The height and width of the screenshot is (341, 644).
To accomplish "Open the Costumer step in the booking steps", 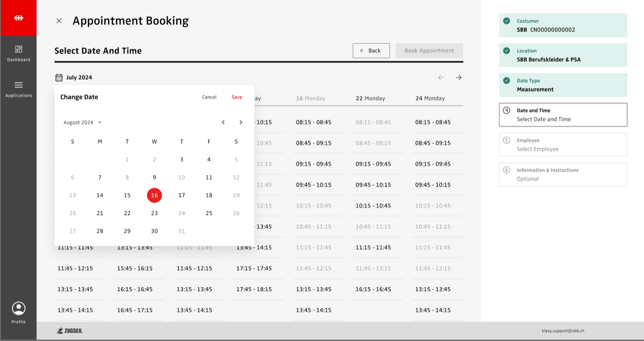I will point(563,25).
